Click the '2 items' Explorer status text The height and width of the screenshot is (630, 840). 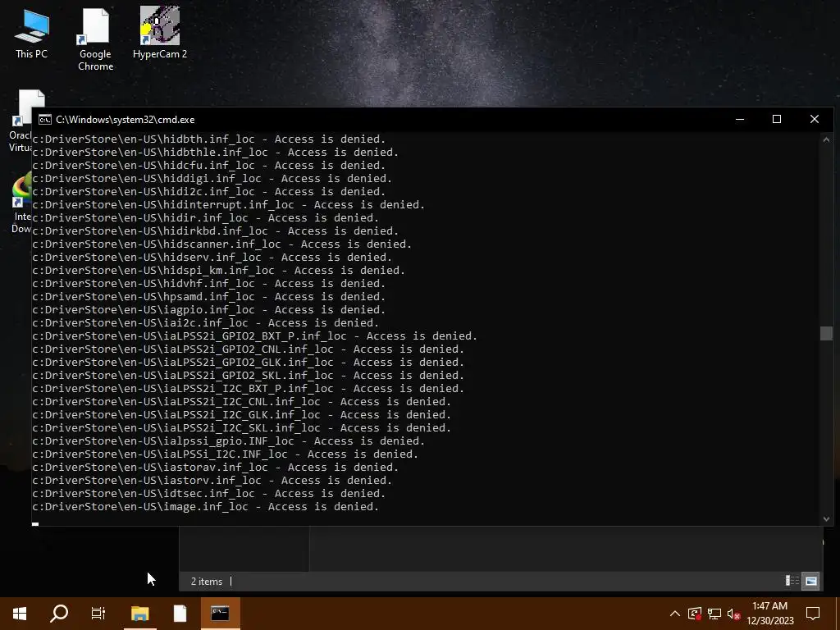(x=207, y=582)
